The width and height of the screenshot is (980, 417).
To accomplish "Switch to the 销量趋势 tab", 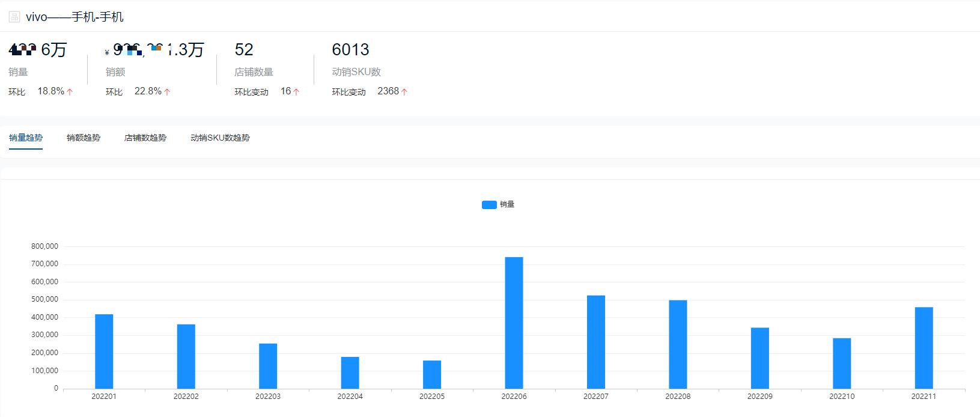I will pyautogui.click(x=26, y=138).
